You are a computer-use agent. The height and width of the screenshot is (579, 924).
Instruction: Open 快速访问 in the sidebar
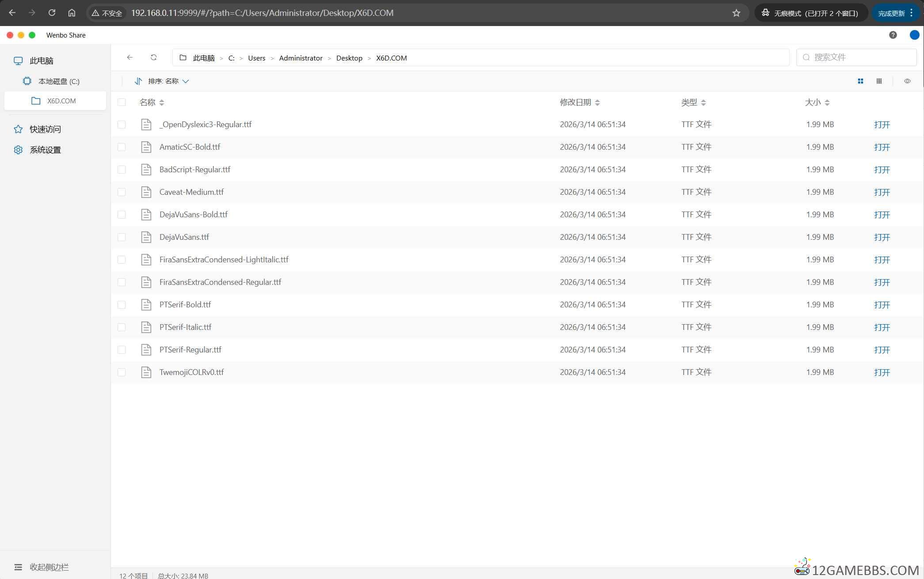pos(55,129)
